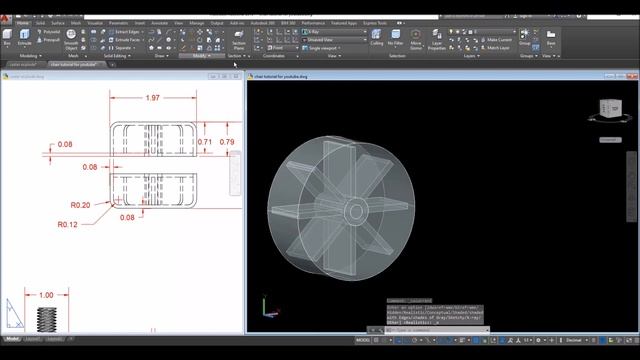Open the Annotate ribbon tab
The image size is (640, 360).
tap(160, 23)
